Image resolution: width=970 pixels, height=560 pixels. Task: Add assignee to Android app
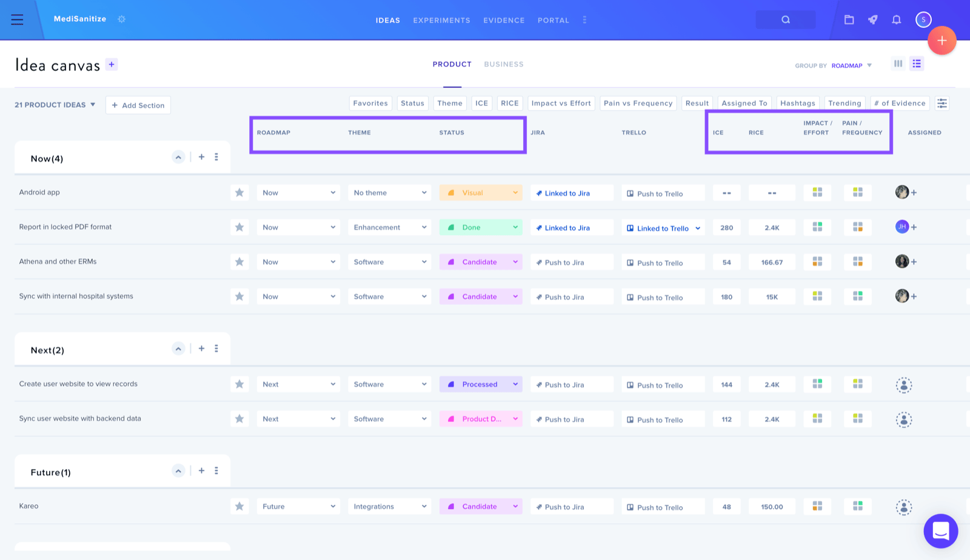(914, 193)
